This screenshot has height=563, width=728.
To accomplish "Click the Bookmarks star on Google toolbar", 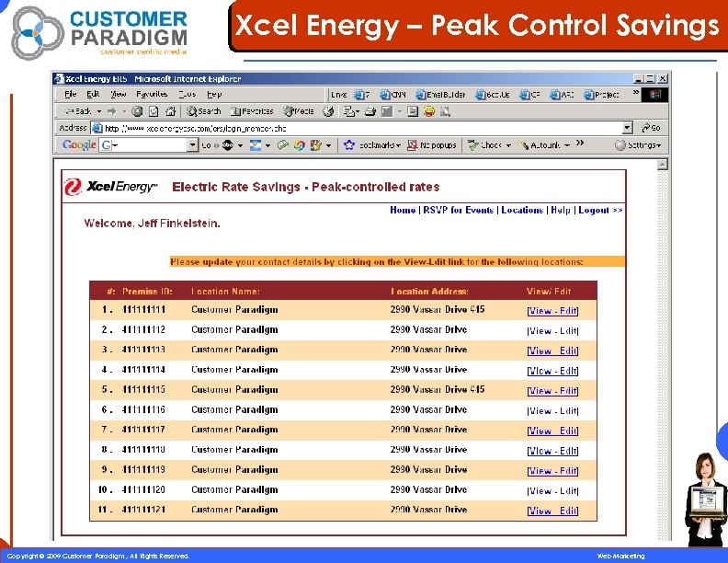I will pyautogui.click(x=349, y=145).
